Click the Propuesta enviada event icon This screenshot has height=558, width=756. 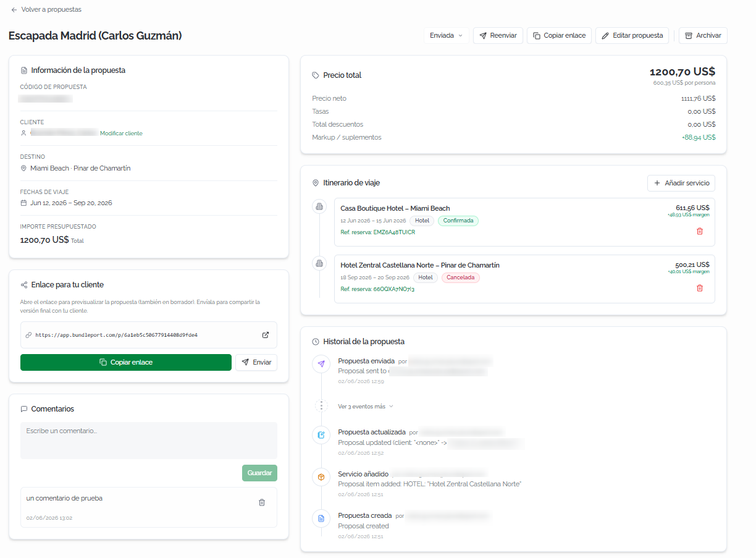coord(321,365)
